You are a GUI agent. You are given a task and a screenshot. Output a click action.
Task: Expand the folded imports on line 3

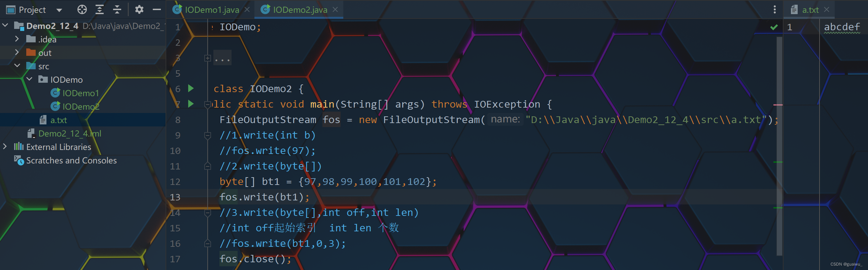(208, 58)
